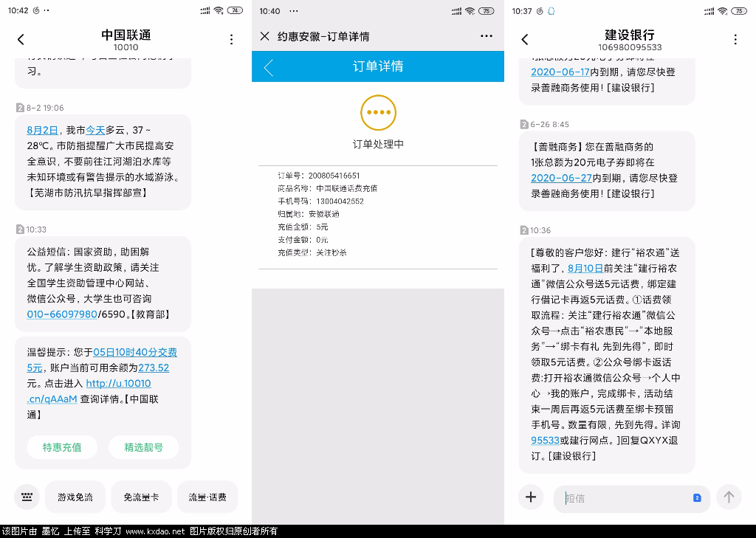Open the 游戏免流 menu
Viewport: 756px width, 538px height.
[x=75, y=497]
